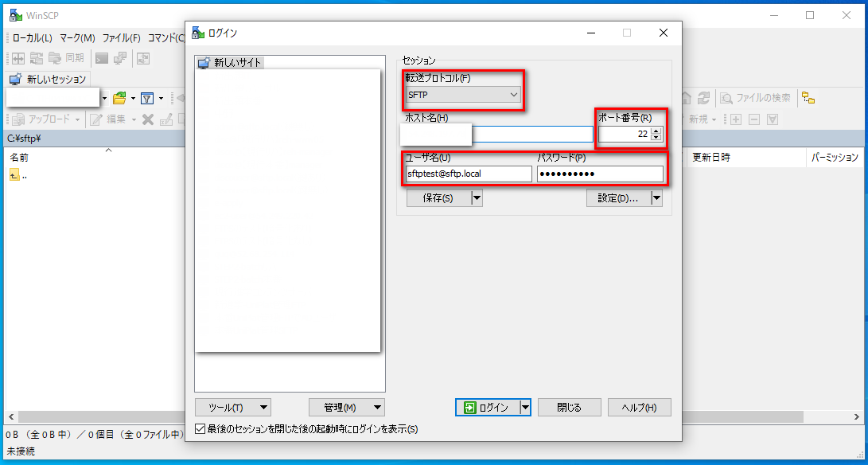
Task: Click the open in PuTTY icon
Action: 120,57
